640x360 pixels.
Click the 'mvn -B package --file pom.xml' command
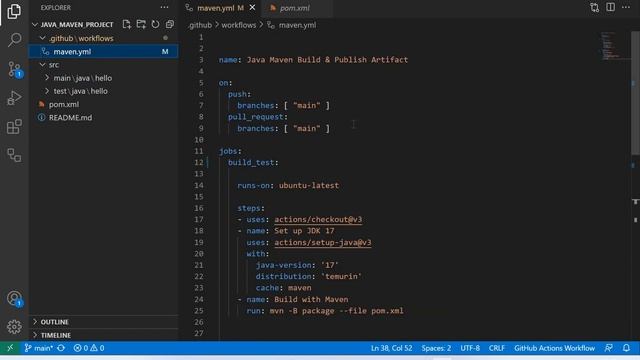point(336,311)
